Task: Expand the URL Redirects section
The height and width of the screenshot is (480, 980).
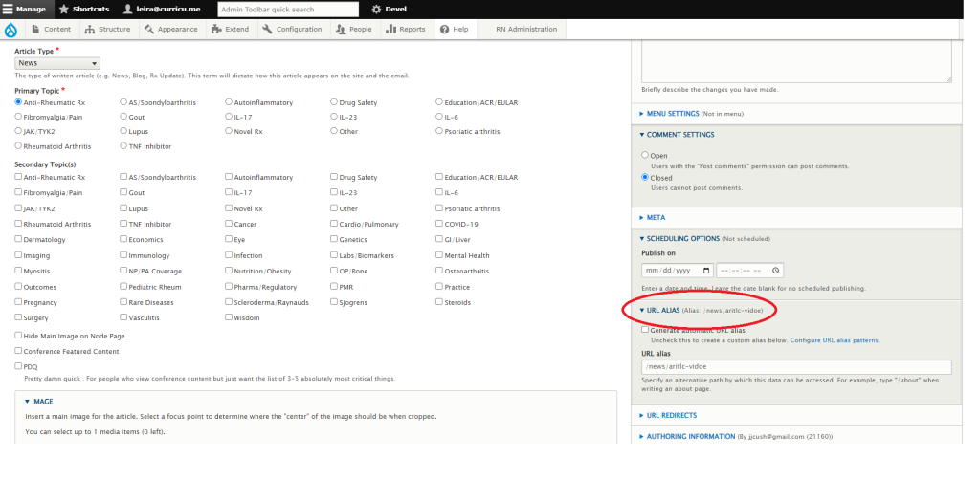Action: pos(671,415)
